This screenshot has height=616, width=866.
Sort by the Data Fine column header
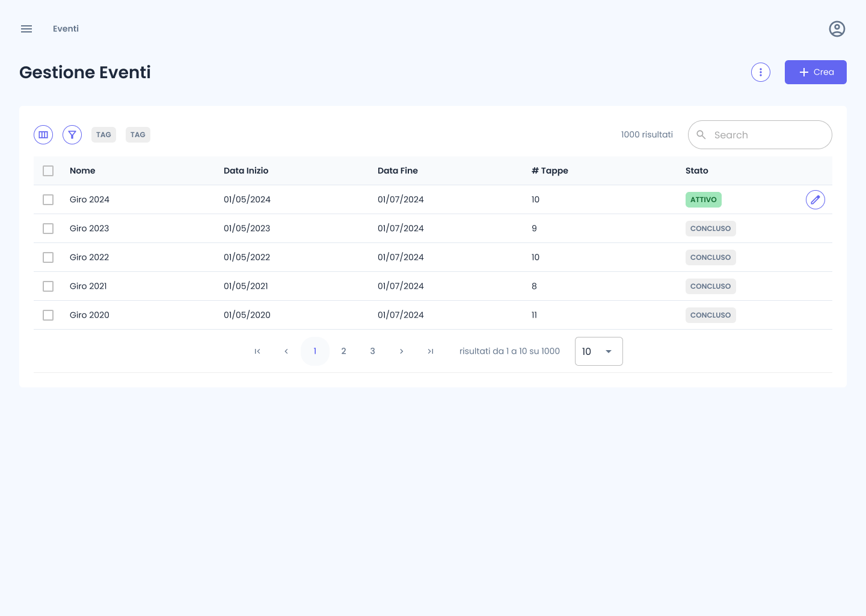pos(398,171)
